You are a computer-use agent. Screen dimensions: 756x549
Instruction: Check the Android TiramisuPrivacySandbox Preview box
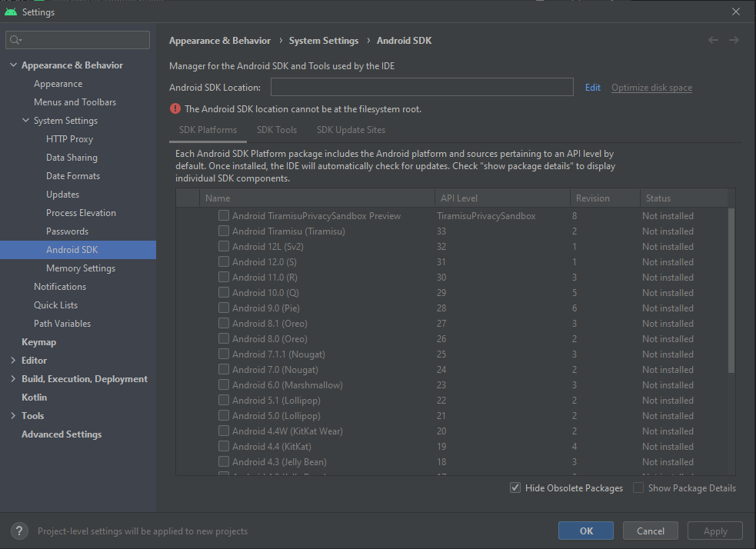tap(224, 215)
